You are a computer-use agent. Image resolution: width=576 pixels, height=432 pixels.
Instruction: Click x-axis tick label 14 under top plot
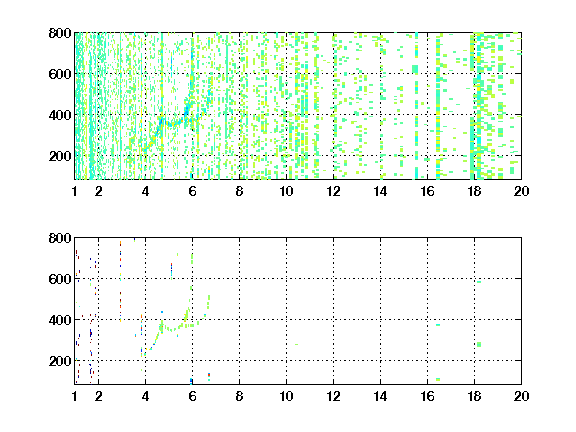(x=380, y=191)
